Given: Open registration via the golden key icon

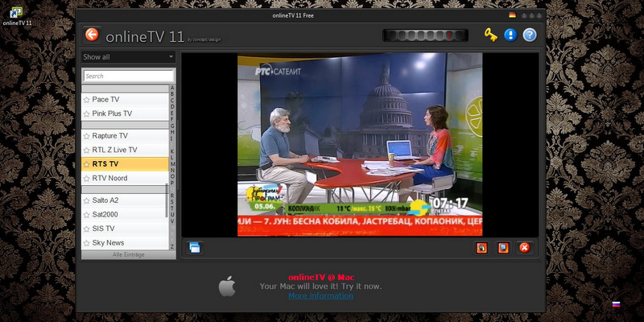Looking at the screenshot, I should point(491,35).
